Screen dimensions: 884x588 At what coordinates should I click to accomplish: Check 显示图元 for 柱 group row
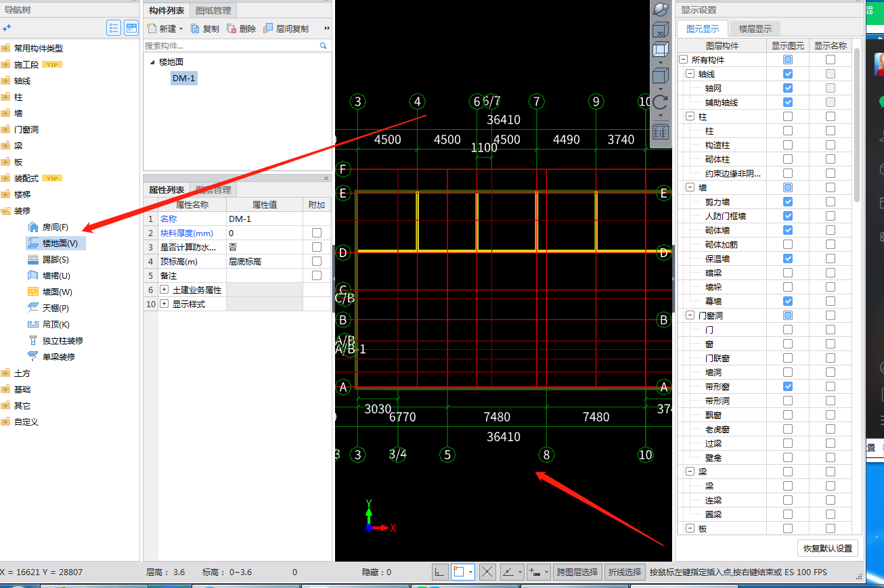pos(788,117)
